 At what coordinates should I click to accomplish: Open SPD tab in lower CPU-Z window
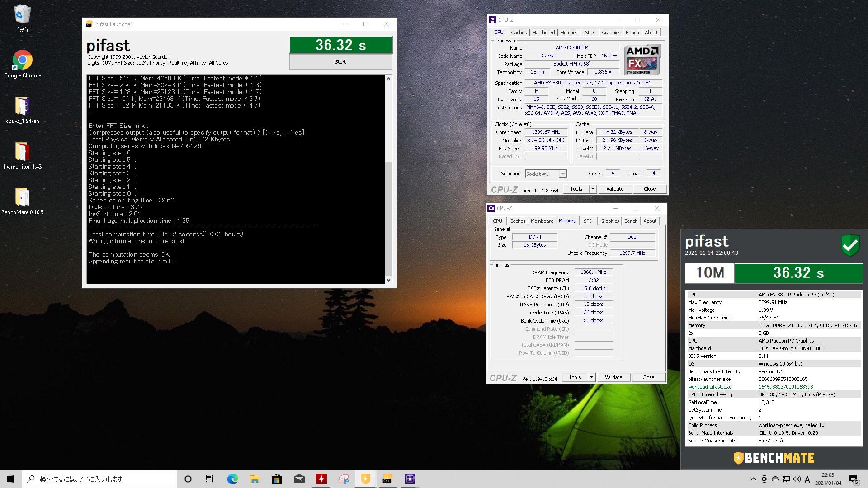pos(588,221)
